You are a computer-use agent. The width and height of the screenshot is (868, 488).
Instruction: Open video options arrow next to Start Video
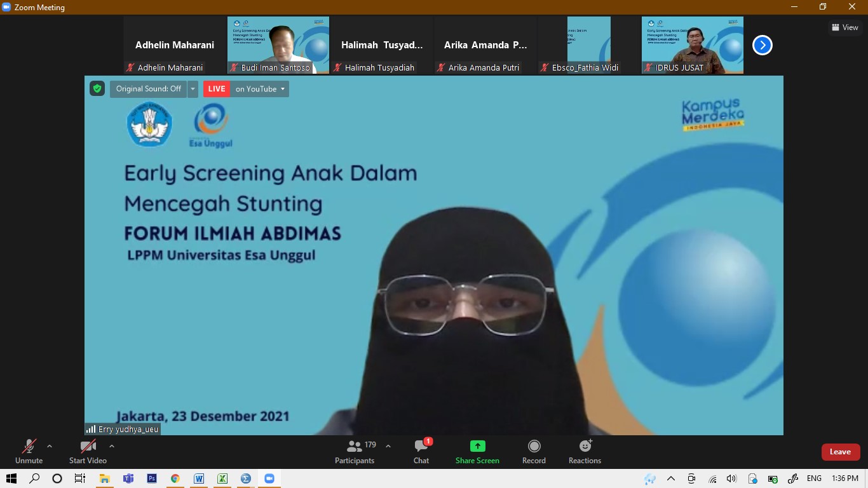tap(112, 446)
